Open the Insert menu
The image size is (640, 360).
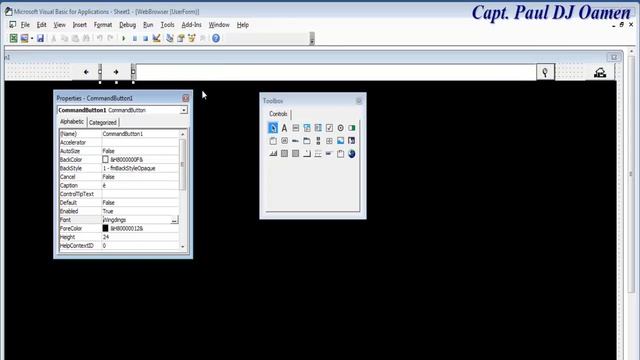pos(80,25)
